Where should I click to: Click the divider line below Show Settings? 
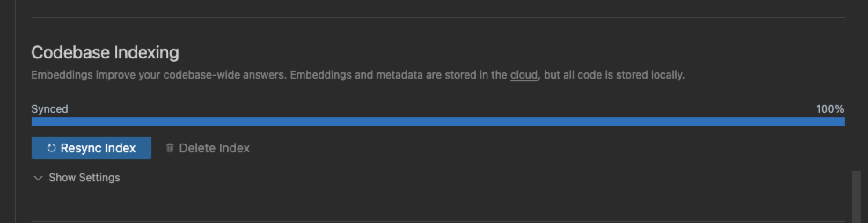tap(438, 221)
